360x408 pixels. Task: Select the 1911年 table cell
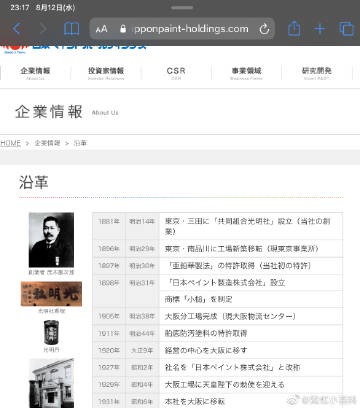tap(109, 333)
